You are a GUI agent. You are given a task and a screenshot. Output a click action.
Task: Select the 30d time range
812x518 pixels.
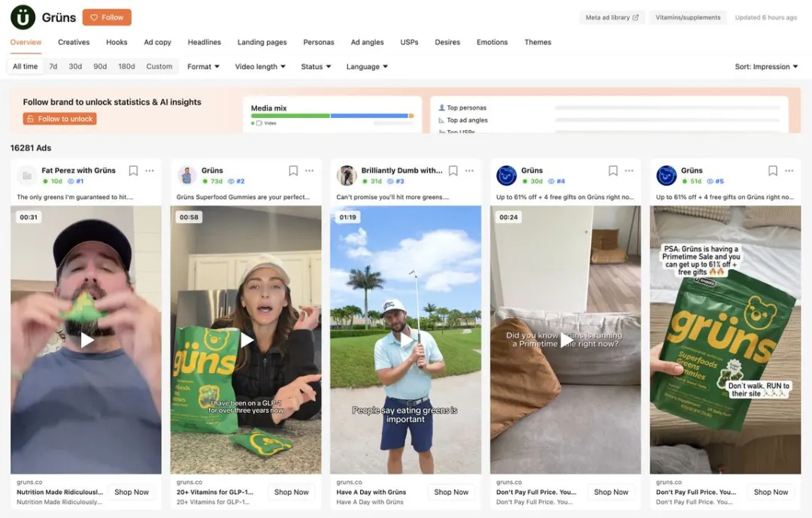(x=76, y=66)
